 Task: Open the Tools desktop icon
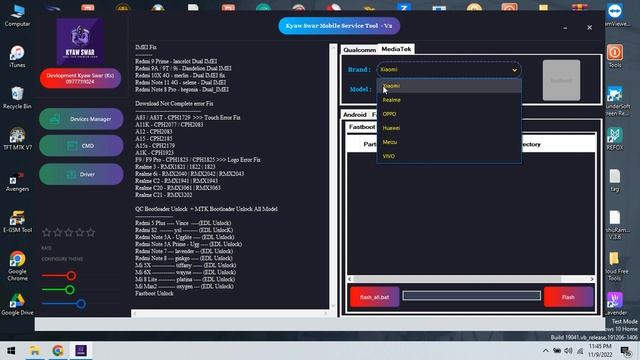pos(615,56)
